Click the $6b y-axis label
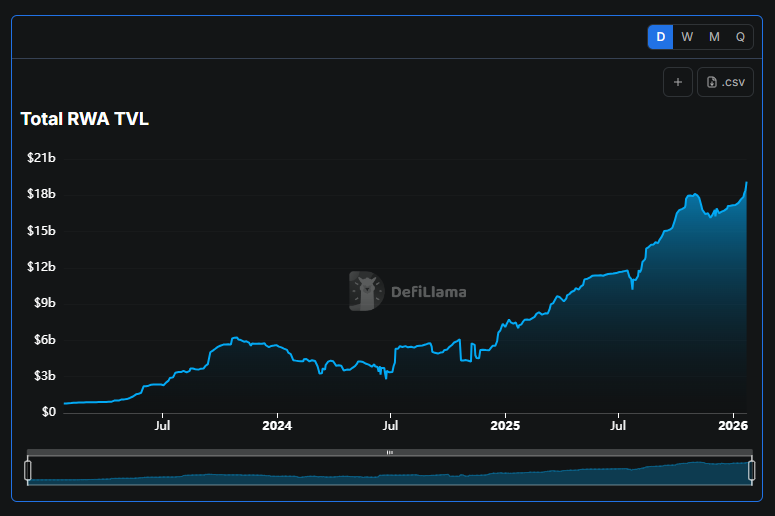This screenshot has height=516, width=775. pos(44,340)
